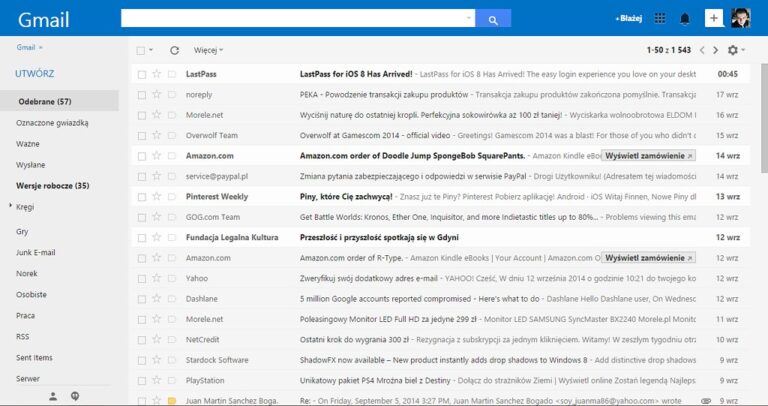The height and width of the screenshot is (406, 768).
Task: Click Wyświetl zamówienie on R-Type order
Action: 648,258
